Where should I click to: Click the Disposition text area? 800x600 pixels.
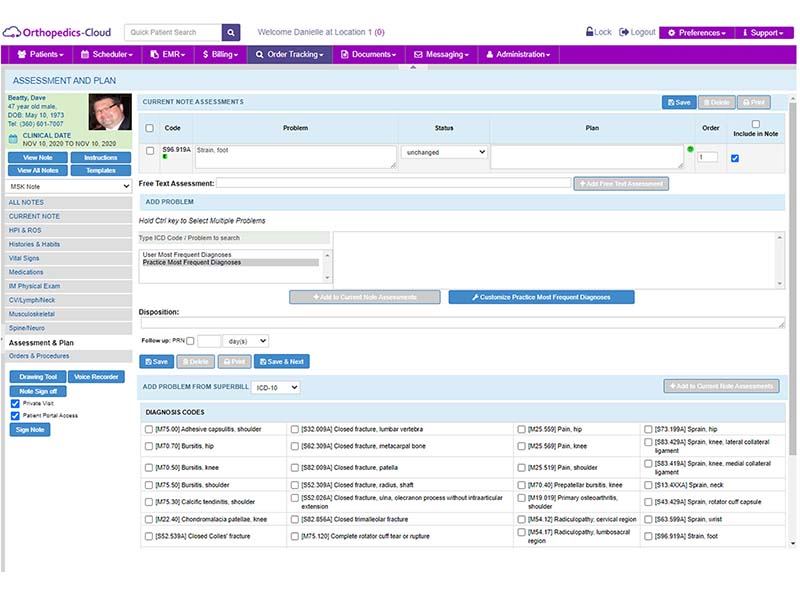pyautogui.click(x=462, y=322)
